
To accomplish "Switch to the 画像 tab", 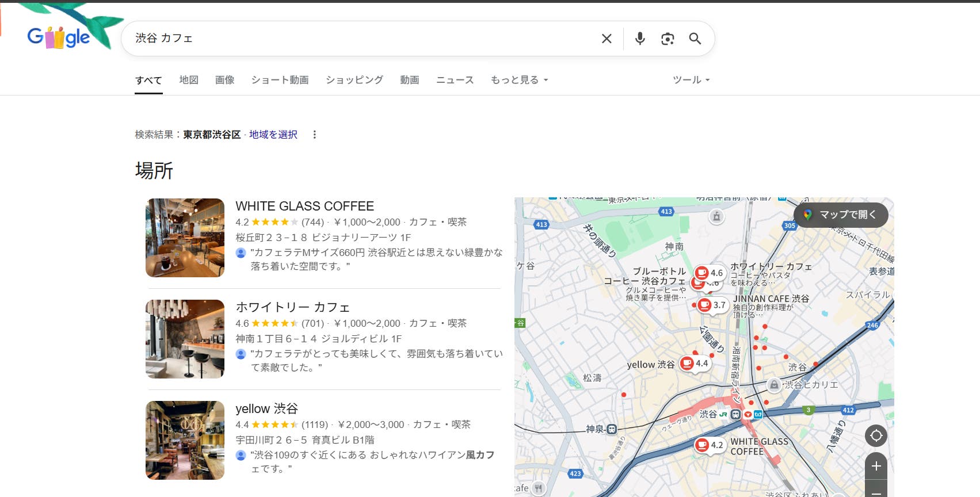I will pyautogui.click(x=224, y=80).
